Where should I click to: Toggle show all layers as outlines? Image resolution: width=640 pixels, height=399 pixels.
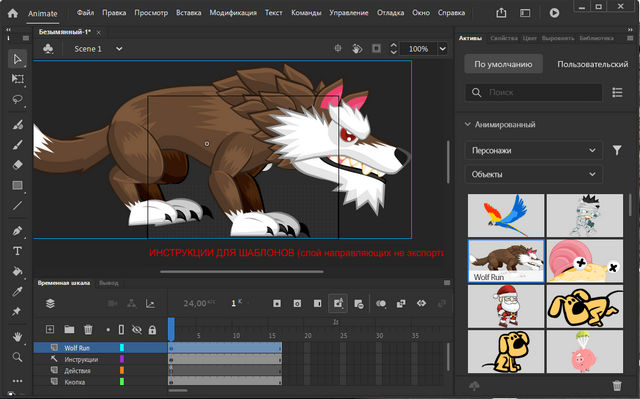click(121, 330)
